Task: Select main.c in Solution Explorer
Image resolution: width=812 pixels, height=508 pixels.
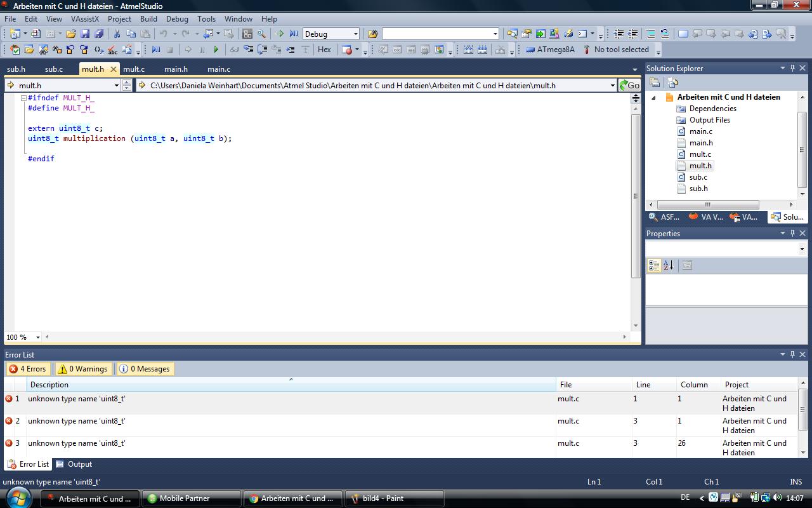Action: click(x=700, y=131)
